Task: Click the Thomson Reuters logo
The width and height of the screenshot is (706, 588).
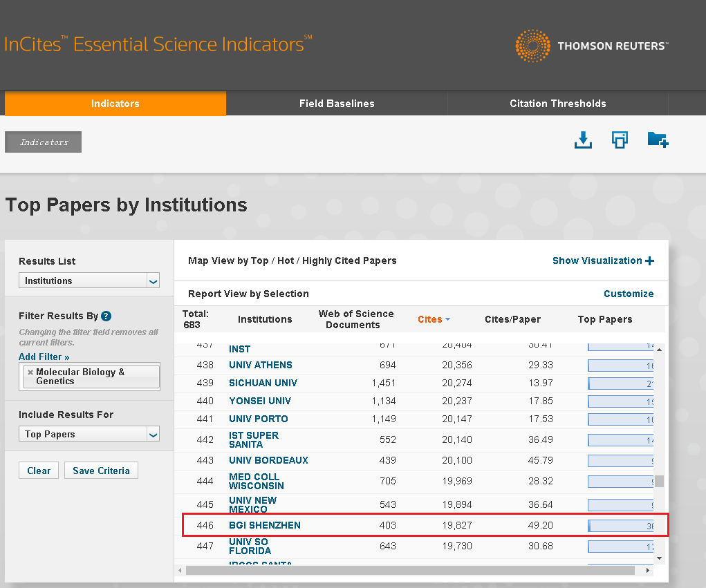Action: point(592,46)
